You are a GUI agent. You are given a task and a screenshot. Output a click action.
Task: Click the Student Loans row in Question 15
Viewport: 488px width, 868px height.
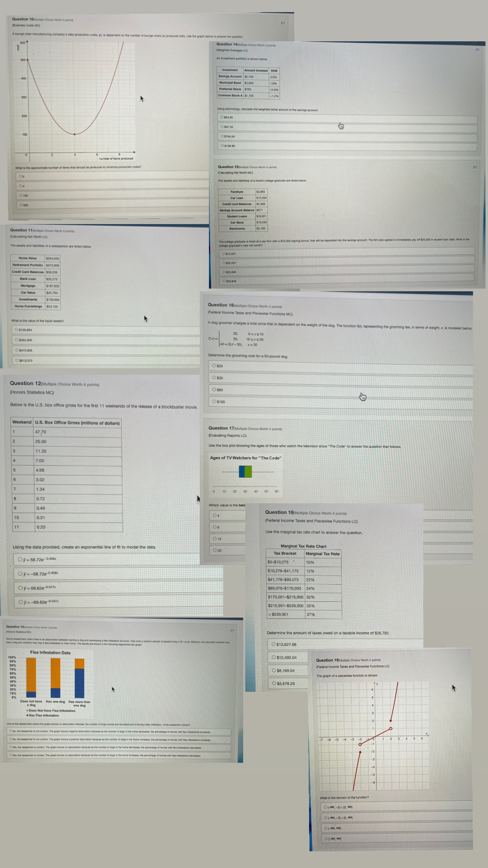coord(243,216)
